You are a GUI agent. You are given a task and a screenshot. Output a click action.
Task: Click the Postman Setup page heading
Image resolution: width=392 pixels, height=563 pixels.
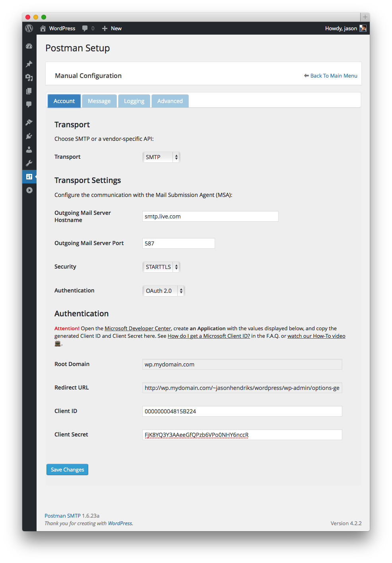[78, 48]
